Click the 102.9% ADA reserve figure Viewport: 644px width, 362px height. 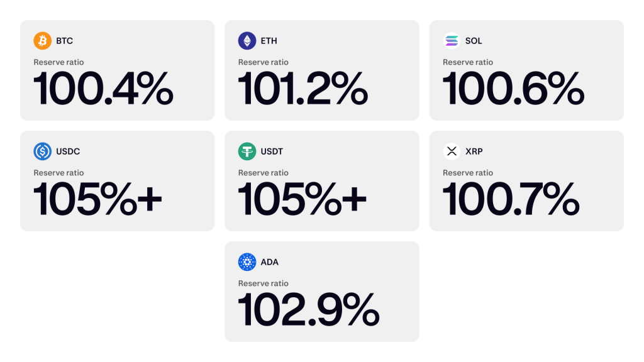coord(309,309)
